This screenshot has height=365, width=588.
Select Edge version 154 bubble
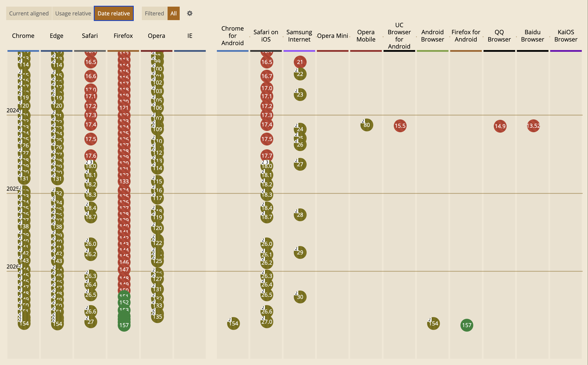click(57, 324)
